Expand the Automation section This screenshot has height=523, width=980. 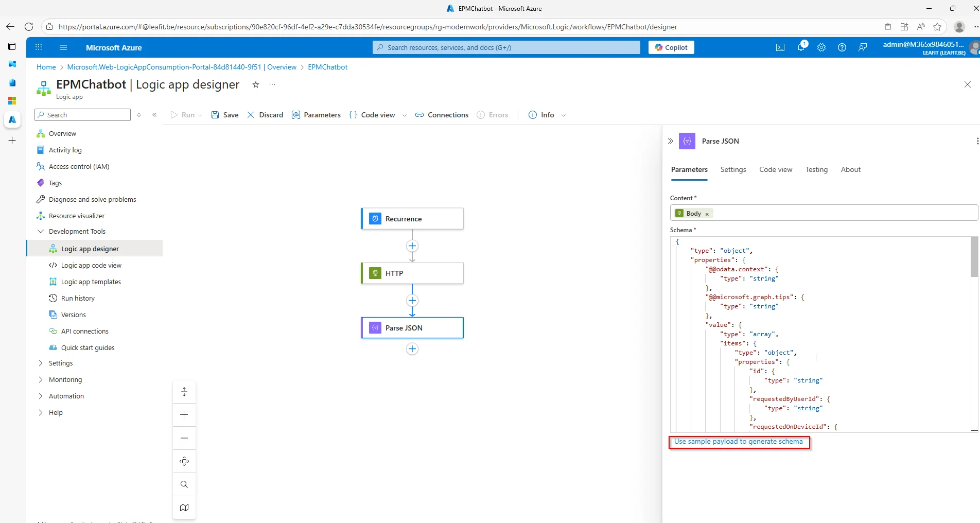[x=41, y=396]
